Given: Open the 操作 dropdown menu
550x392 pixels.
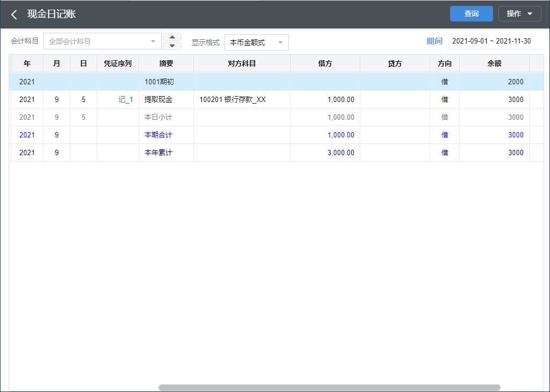Looking at the screenshot, I should coord(519,13).
